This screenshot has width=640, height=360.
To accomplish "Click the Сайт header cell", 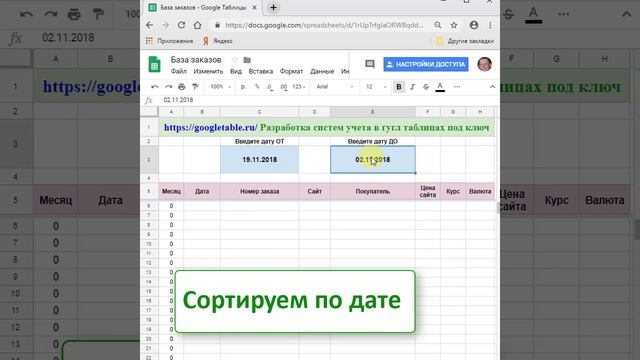I will pyautogui.click(x=314, y=191).
